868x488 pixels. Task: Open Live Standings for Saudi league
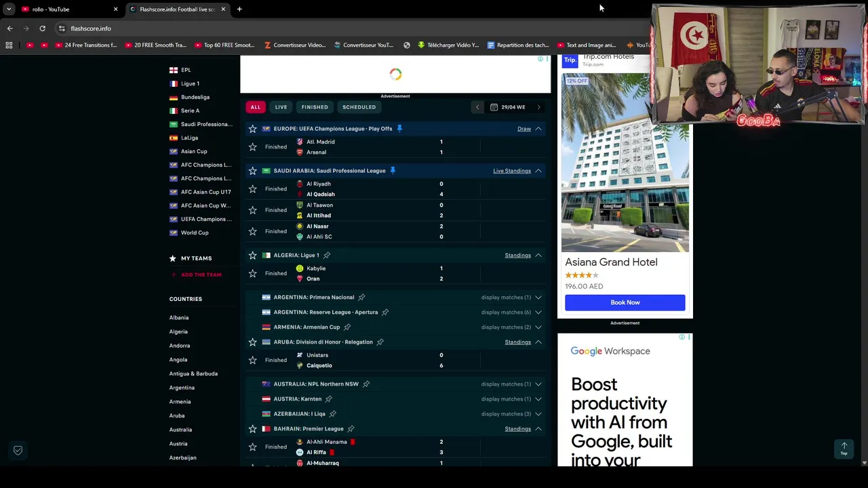[x=512, y=171]
